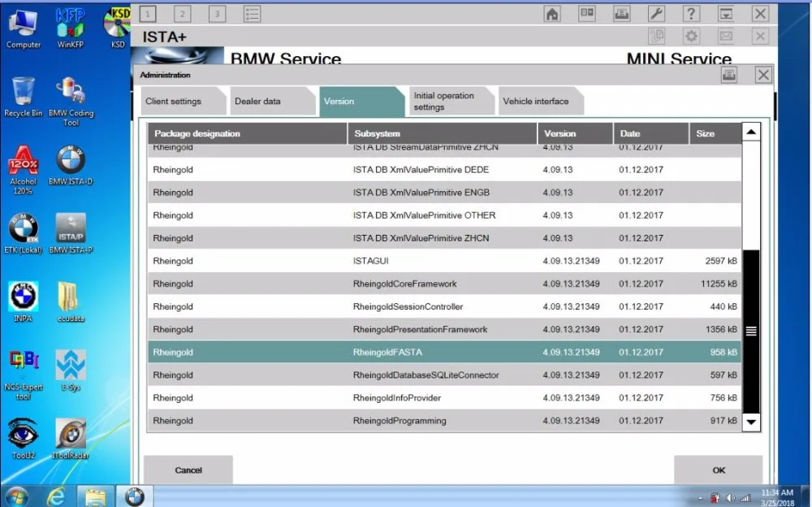The width and height of the screenshot is (812, 507).
Task: Open the INPA desktop icon
Action: [x=23, y=302]
